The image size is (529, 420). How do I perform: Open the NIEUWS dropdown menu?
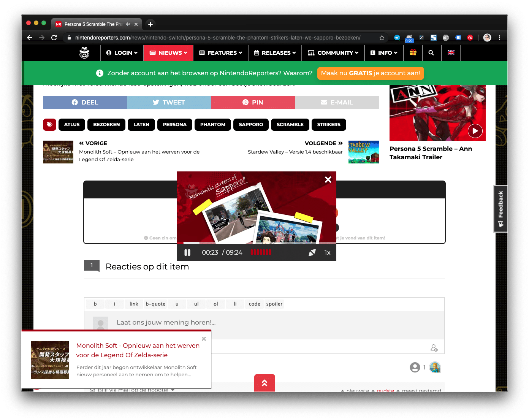pos(168,53)
